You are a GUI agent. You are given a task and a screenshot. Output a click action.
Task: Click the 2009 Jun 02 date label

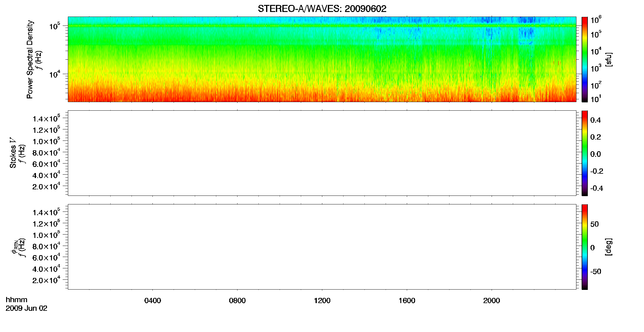click(x=26, y=308)
